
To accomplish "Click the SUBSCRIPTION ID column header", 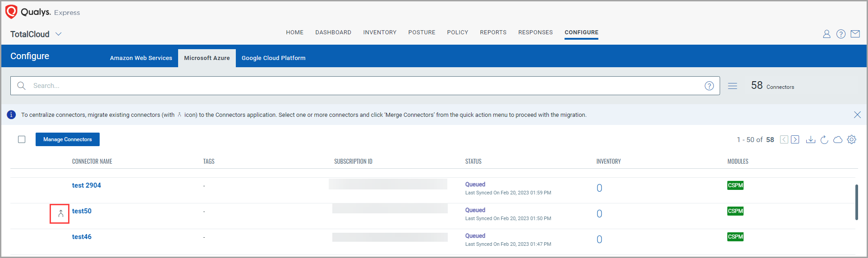I will pyautogui.click(x=353, y=161).
